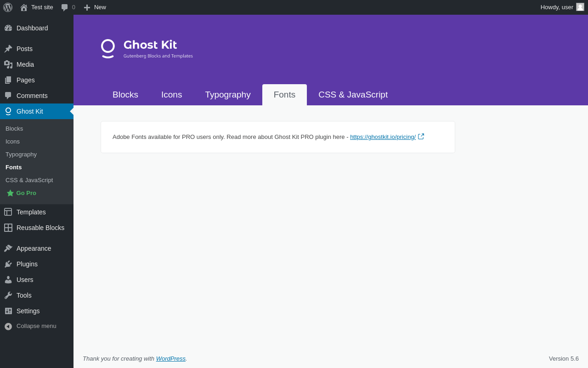Open the WordPress footer link
The image size is (588, 368).
coord(171,359)
